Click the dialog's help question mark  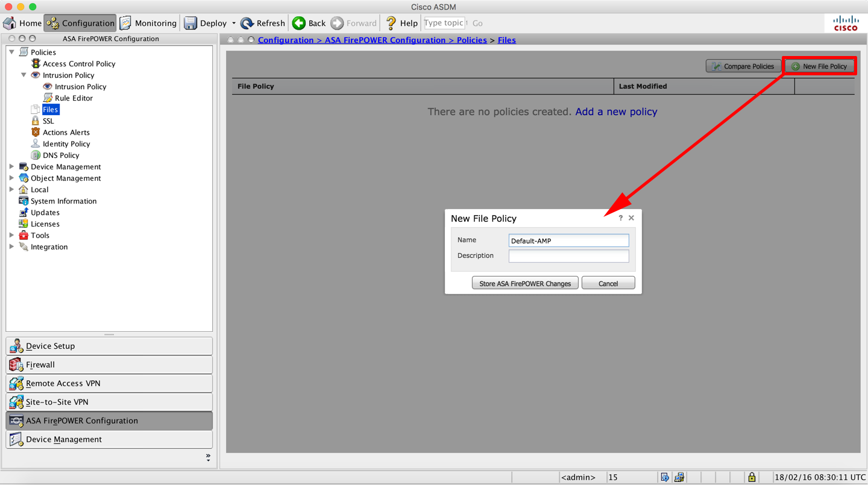tap(620, 218)
